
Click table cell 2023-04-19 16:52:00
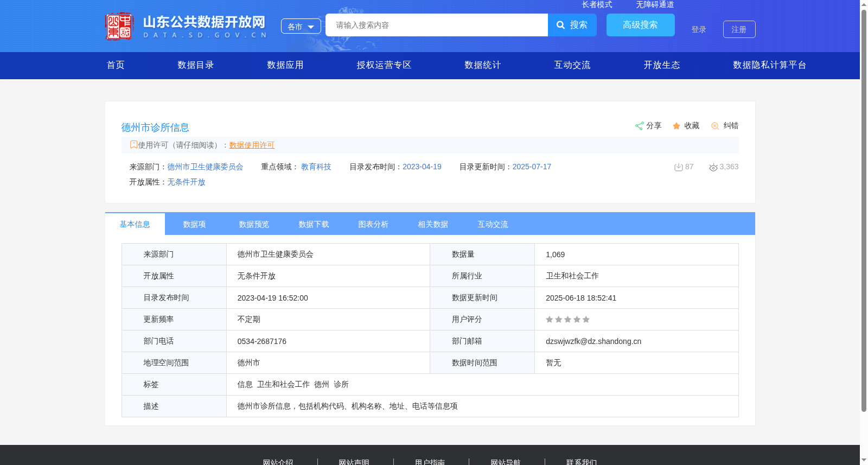(273, 298)
